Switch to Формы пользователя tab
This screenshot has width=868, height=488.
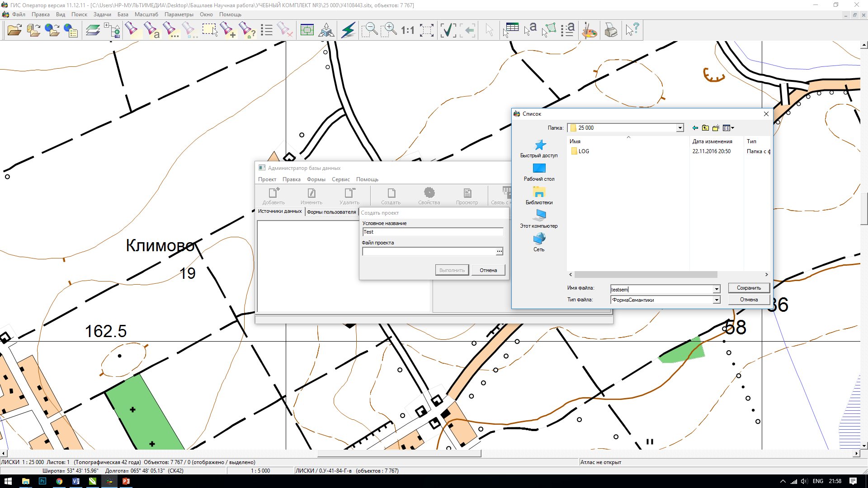coord(331,212)
